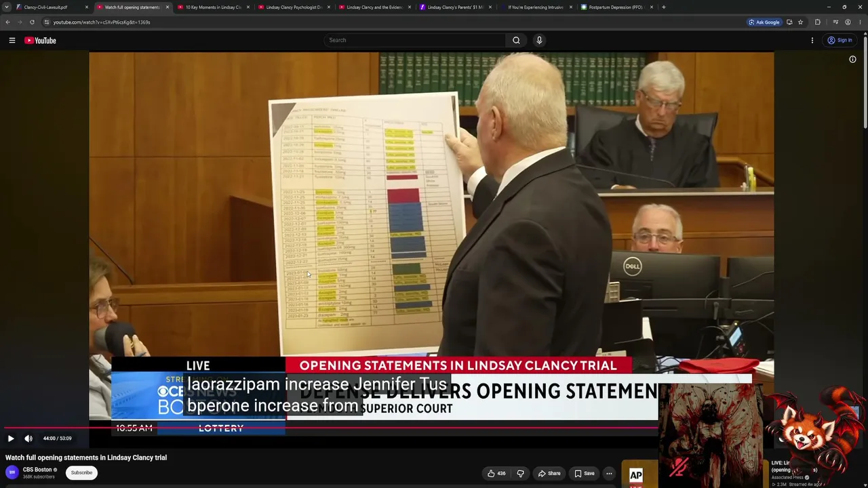Close the Clancy-Civil-Lawsuit.pdf tab
The image size is (868, 488).
pyautogui.click(x=87, y=7)
